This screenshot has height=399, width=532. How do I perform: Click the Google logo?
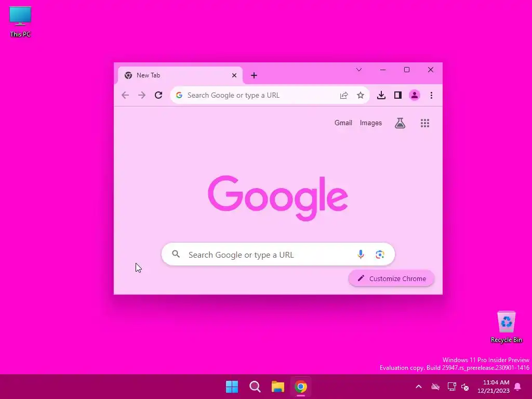tap(278, 198)
